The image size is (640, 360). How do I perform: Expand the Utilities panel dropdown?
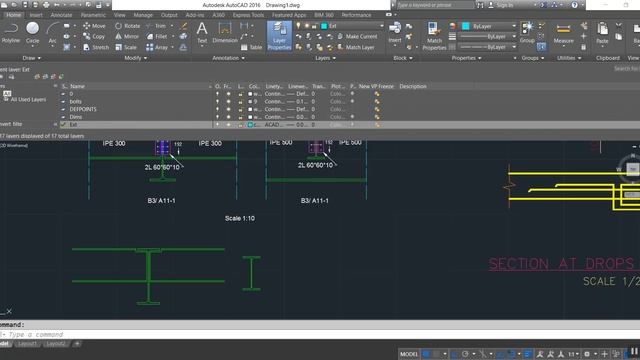coord(569,58)
